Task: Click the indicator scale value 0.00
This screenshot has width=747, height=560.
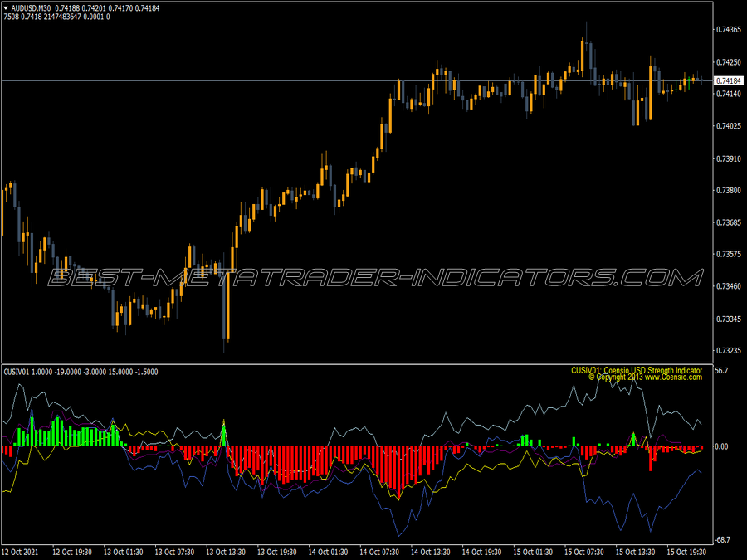Action: click(x=722, y=446)
